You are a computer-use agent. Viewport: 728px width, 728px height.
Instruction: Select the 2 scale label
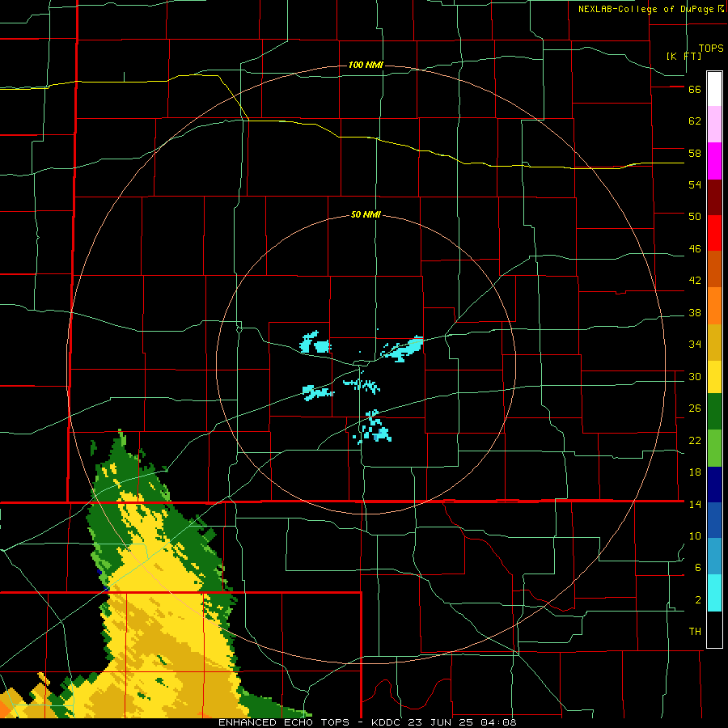click(698, 600)
